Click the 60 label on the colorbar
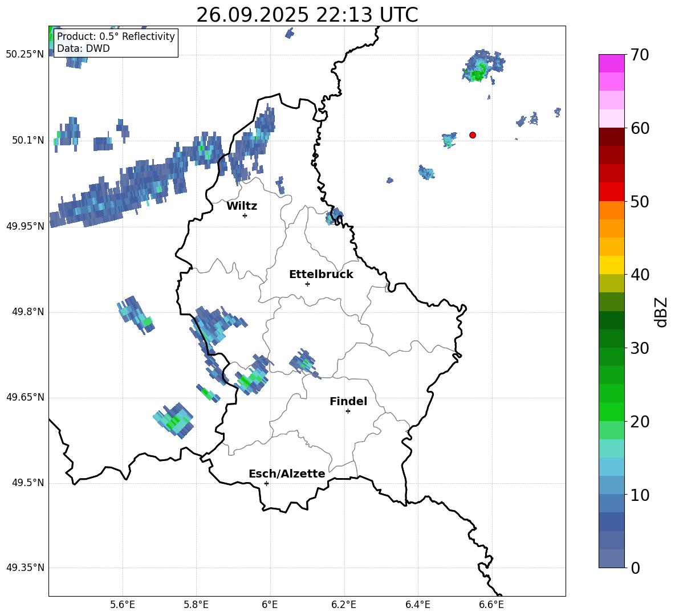675x616 pixels. pos(640,128)
